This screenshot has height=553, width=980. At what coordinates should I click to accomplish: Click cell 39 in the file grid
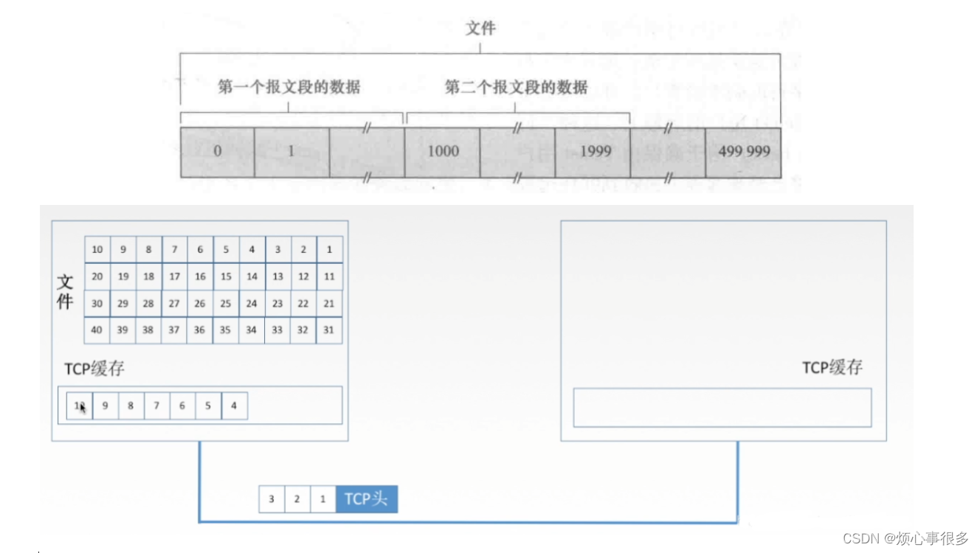pos(122,330)
